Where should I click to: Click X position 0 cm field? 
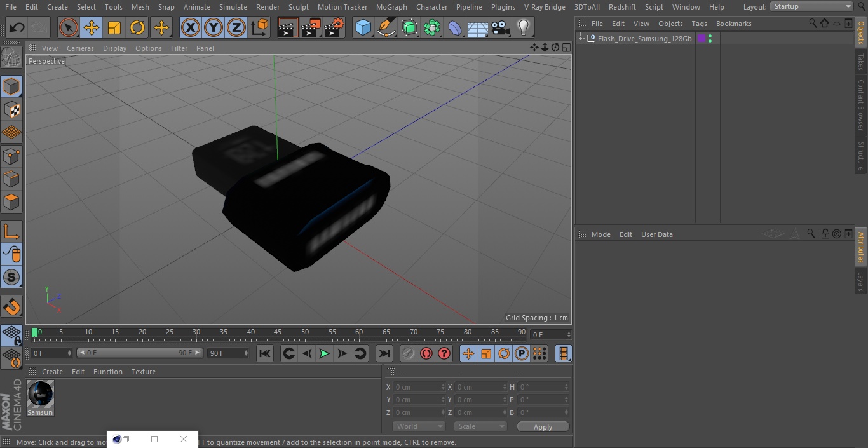419,387
